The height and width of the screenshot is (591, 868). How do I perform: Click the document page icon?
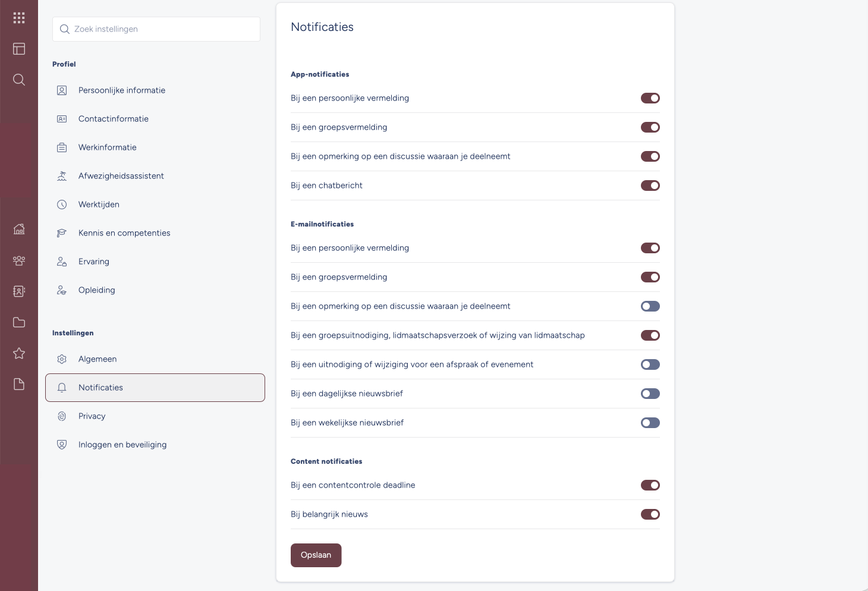[19, 384]
